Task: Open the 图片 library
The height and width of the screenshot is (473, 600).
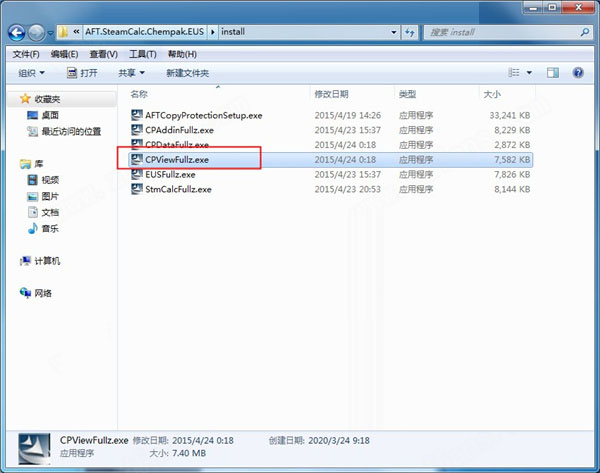Action: 50,196
